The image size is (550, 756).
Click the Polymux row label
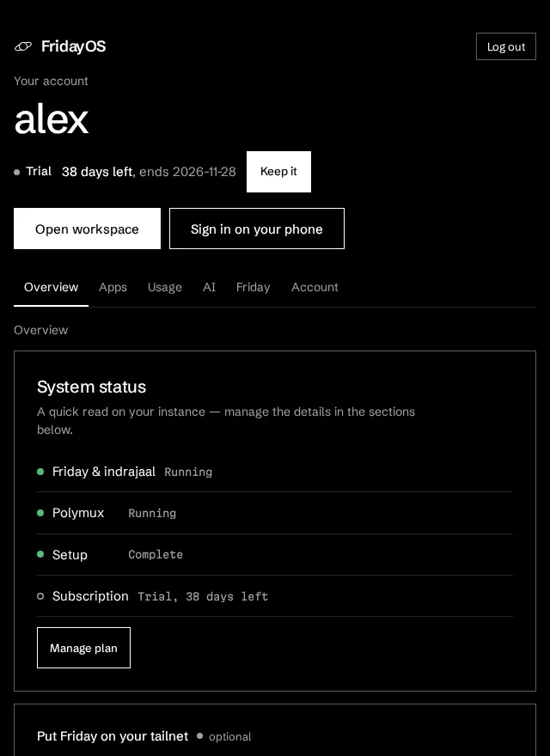point(78,513)
